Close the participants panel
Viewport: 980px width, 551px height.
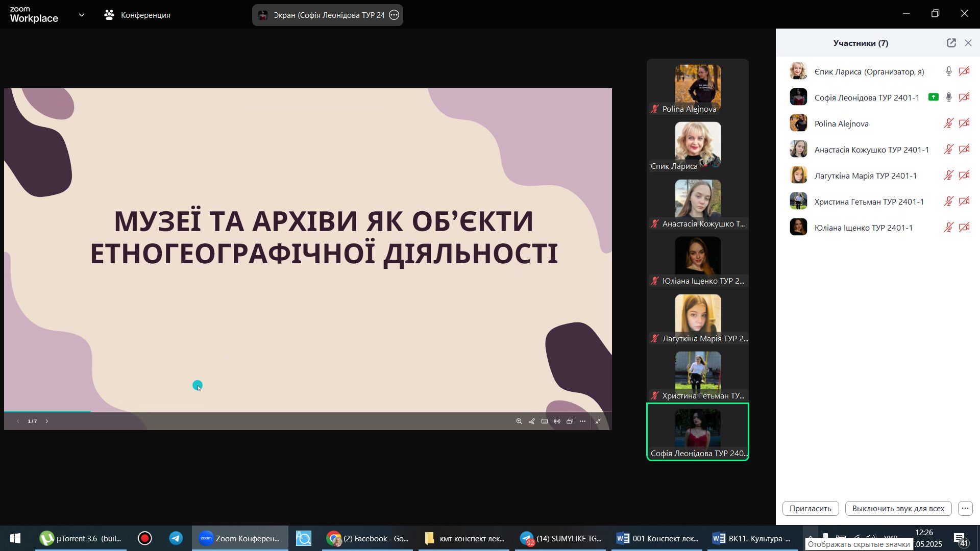pyautogui.click(x=968, y=43)
